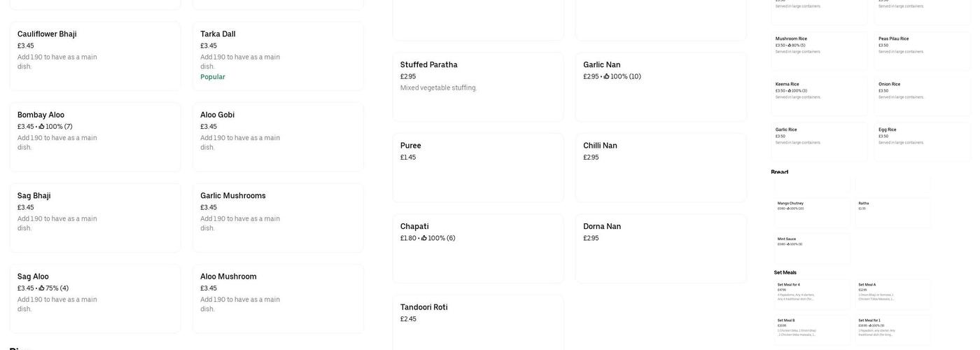Choose the Sag Bhaji side dish
This screenshot has height=350, width=980.
[x=94, y=218]
